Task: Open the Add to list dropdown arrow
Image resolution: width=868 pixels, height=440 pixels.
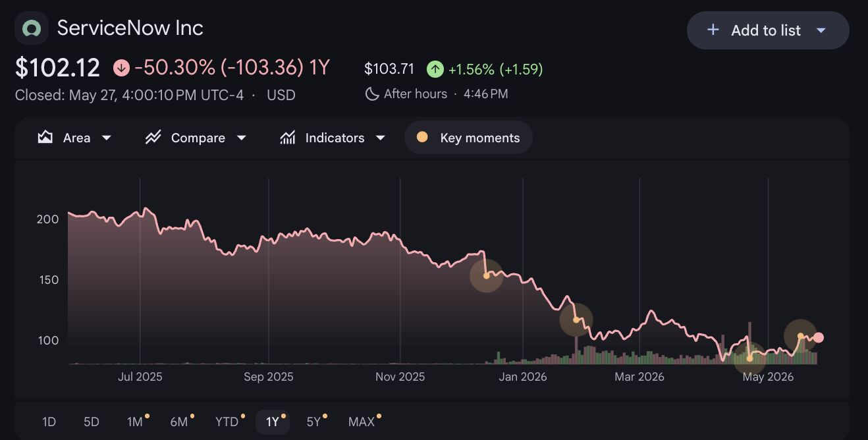Action: 821,30
